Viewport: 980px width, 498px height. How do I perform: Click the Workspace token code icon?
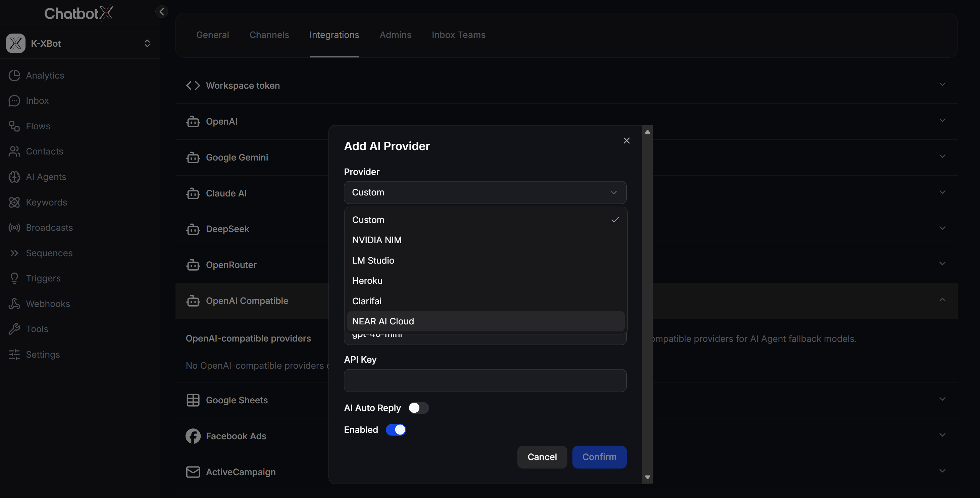193,85
